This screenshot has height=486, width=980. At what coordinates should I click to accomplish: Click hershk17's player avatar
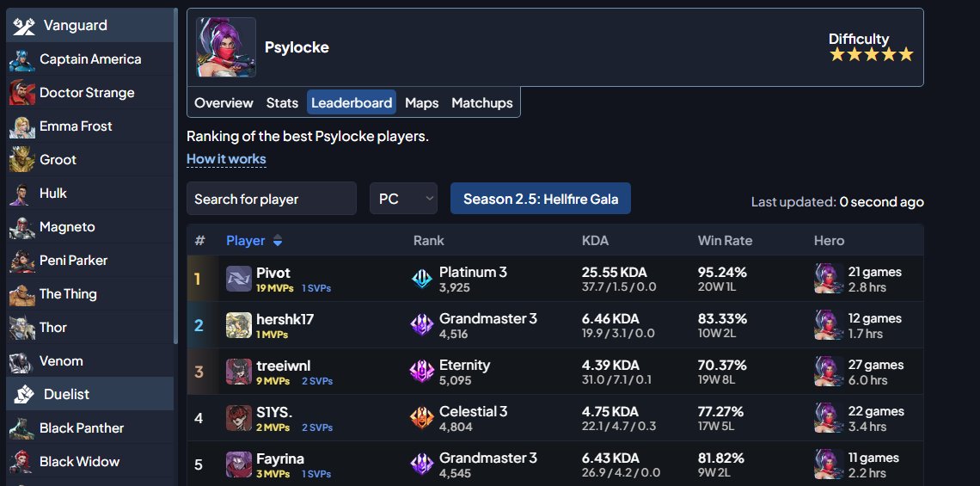pos(239,325)
